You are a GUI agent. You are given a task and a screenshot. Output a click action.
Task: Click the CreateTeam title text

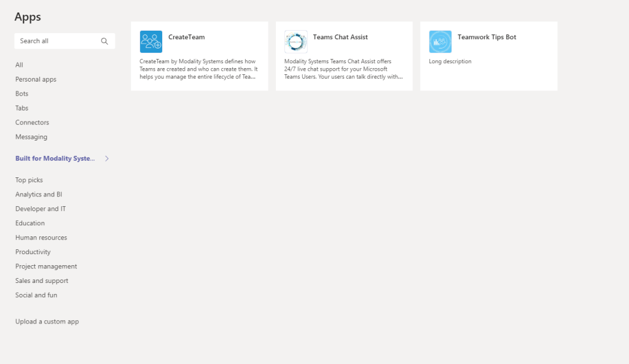coord(187,37)
